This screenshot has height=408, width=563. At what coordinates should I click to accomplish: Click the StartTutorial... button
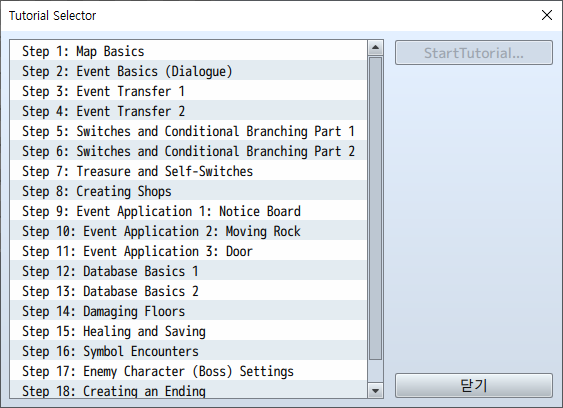click(x=474, y=52)
